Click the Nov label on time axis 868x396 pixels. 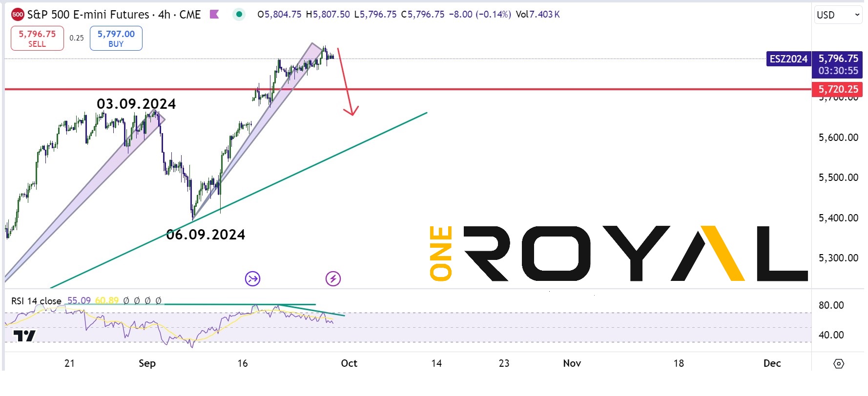pos(572,363)
